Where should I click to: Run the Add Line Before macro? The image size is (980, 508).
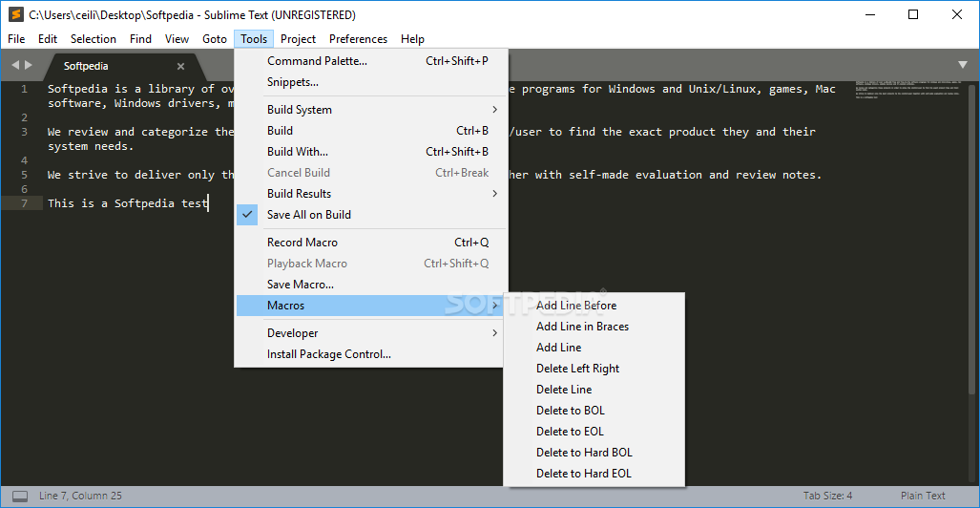(594, 306)
